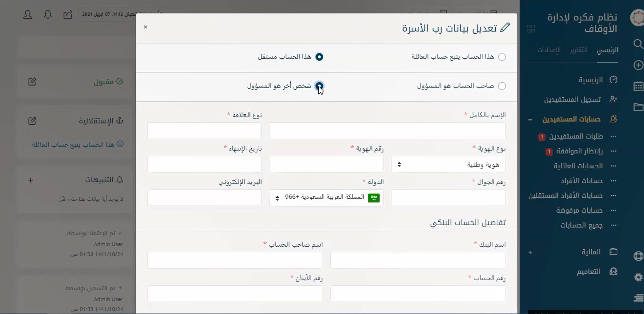Image resolution: width=644 pixels, height=314 pixels.
Task: Collapse the حسابات المستفيدين menu section
Action: click(530, 119)
